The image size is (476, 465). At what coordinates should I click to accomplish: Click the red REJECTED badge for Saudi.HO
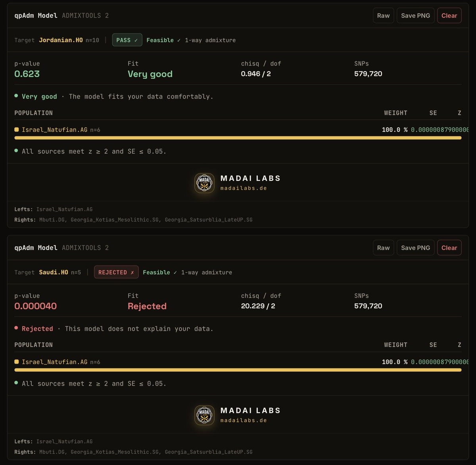[x=116, y=272]
